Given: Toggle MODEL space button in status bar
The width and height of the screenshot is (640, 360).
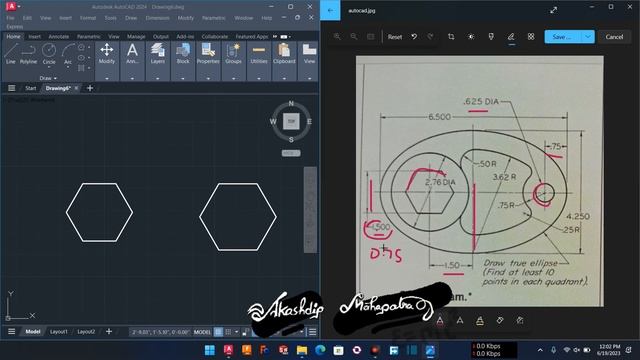Looking at the screenshot, I should [202, 332].
